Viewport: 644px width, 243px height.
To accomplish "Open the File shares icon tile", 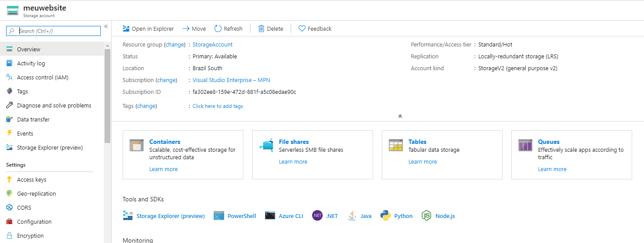I will click(266, 145).
